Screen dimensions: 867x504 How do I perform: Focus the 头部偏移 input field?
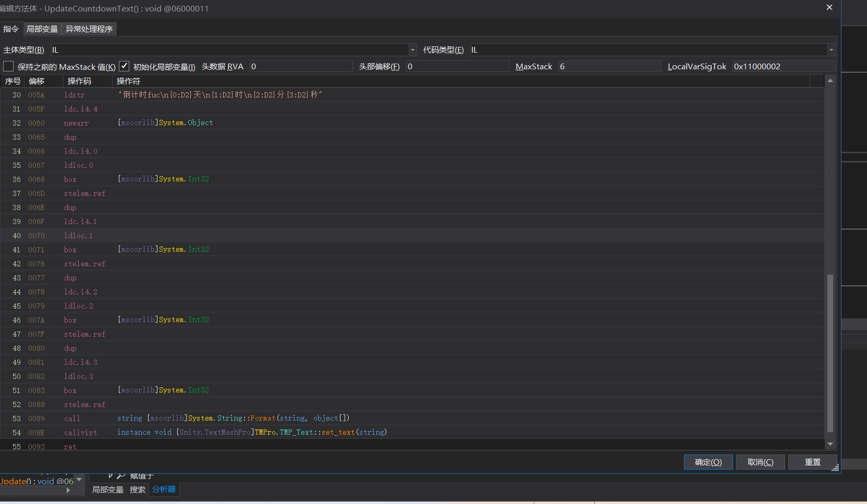pos(457,66)
